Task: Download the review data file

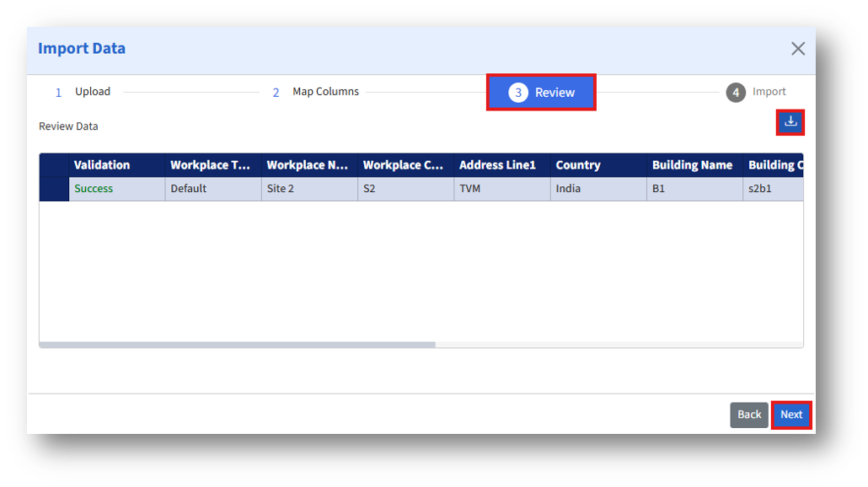Action: click(x=790, y=122)
